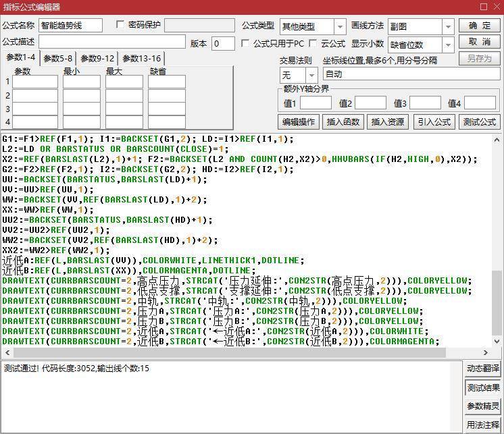Click code line starting XX2:=WW2
504x434 pixels.
point(56,250)
